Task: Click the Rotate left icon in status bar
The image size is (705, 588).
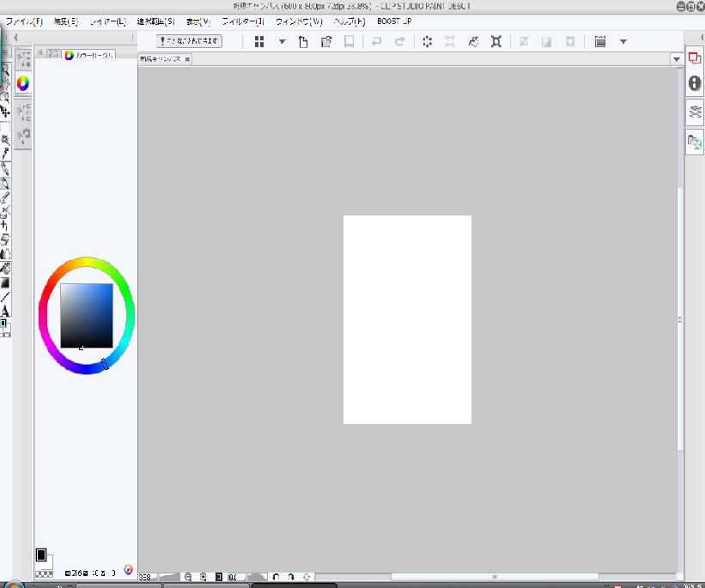Action: [276, 578]
